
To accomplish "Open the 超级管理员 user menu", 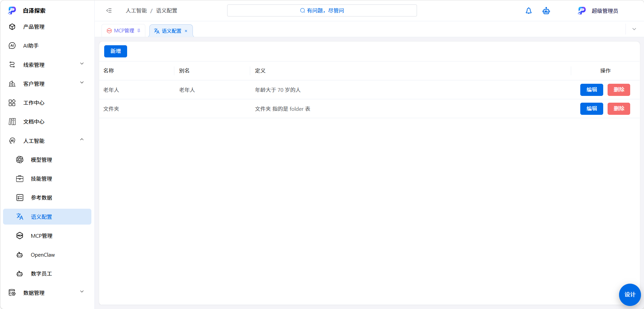I will [598, 11].
